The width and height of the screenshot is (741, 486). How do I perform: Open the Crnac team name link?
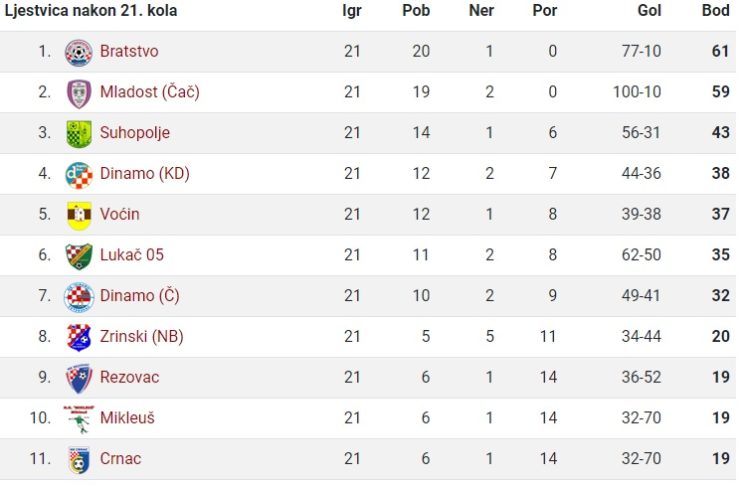click(121, 459)
